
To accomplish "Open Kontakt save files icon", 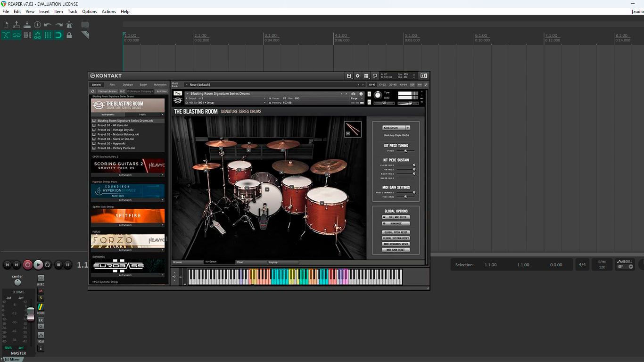I will click(x=349, y=76).
